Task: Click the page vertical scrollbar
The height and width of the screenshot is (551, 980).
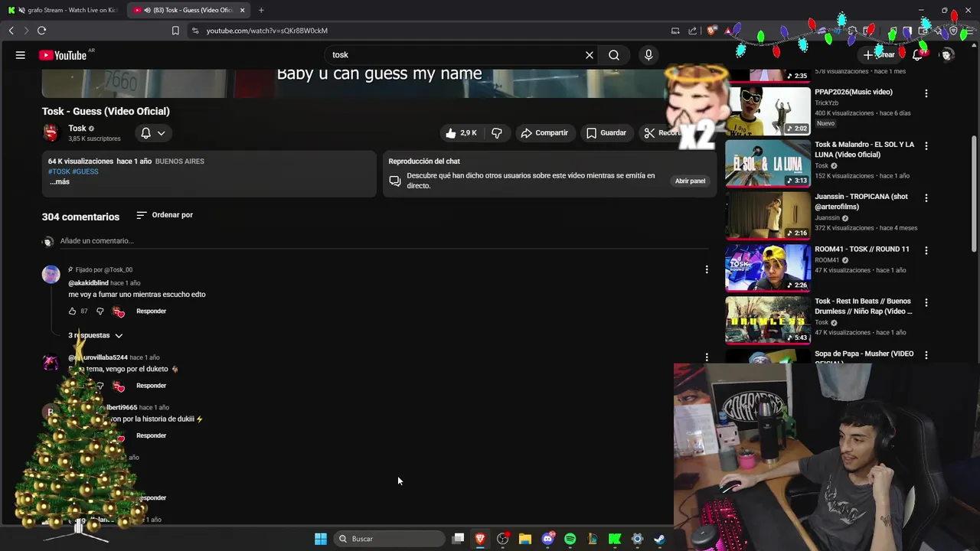Action: (975, 195)
